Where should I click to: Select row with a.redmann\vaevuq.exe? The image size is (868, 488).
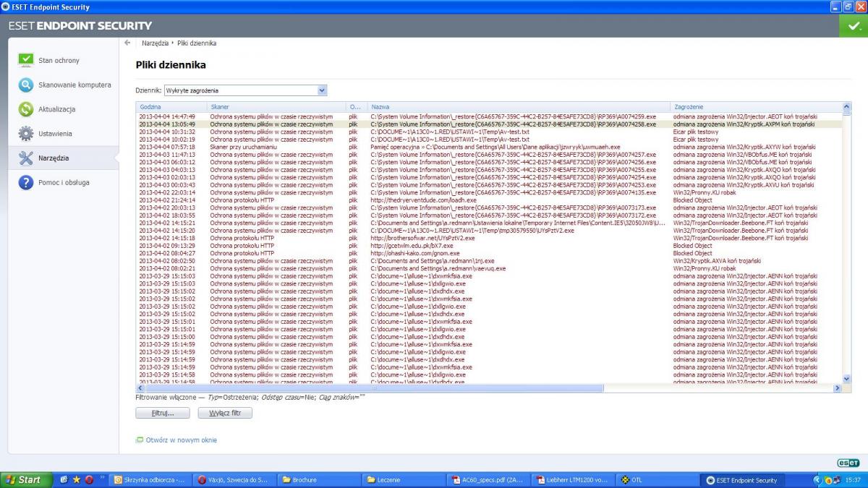489,268
